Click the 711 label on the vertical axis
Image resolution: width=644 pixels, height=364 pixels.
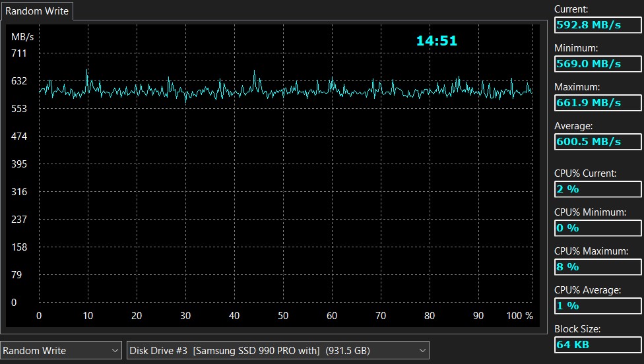point(19,53)
